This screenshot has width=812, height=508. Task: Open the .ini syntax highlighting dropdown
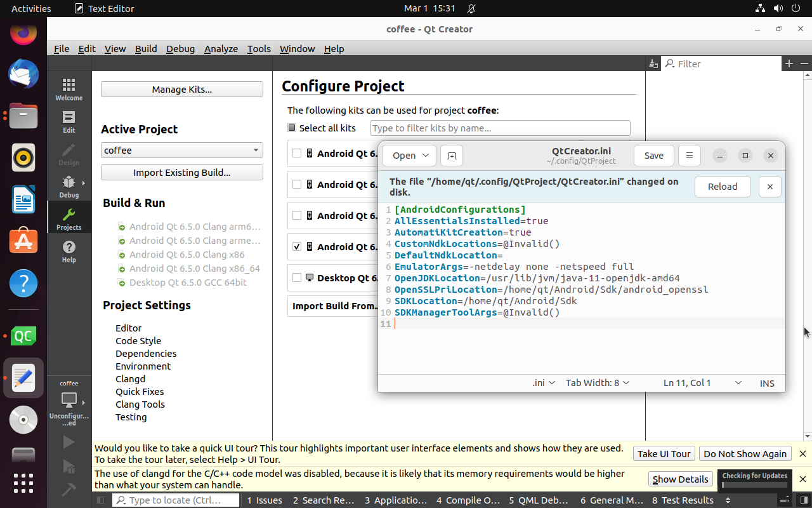point(544,383)
